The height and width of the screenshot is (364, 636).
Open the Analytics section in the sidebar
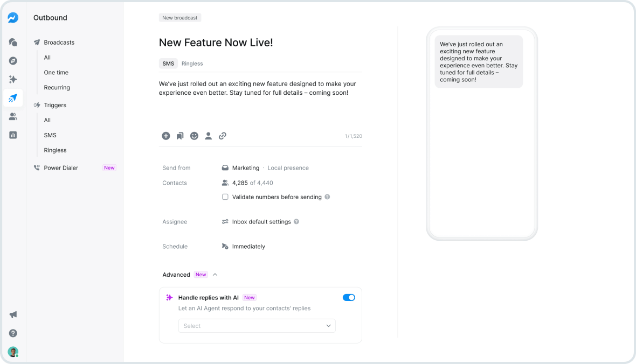click(12, 135)
